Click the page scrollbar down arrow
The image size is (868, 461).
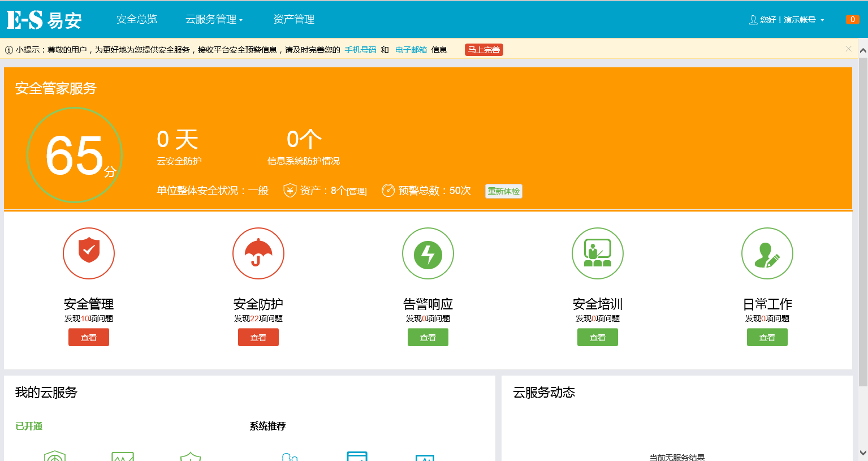tap(863, 453)
